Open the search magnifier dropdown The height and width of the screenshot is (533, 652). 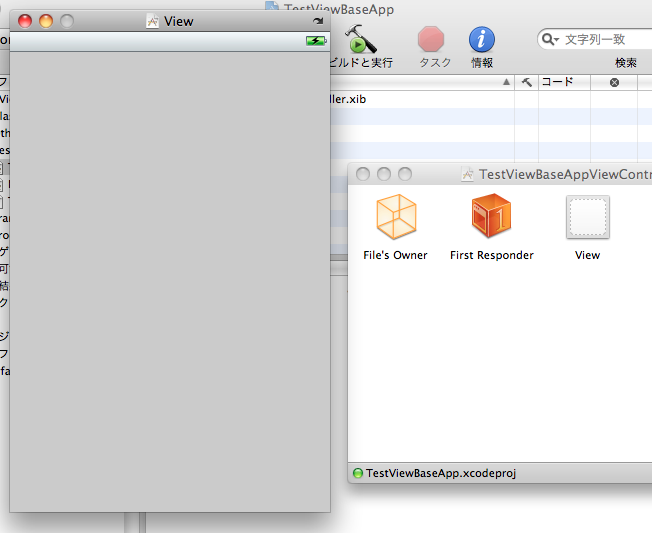(x=550, y=39)
